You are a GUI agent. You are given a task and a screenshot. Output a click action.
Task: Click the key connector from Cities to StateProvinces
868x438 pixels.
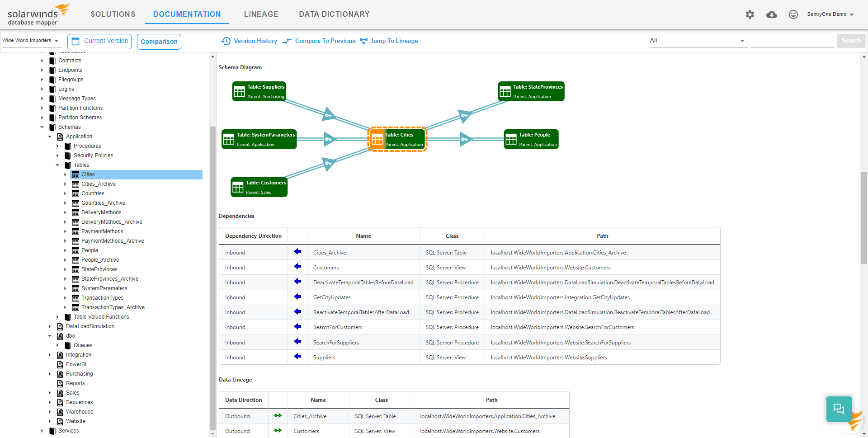tap(464, 116)
